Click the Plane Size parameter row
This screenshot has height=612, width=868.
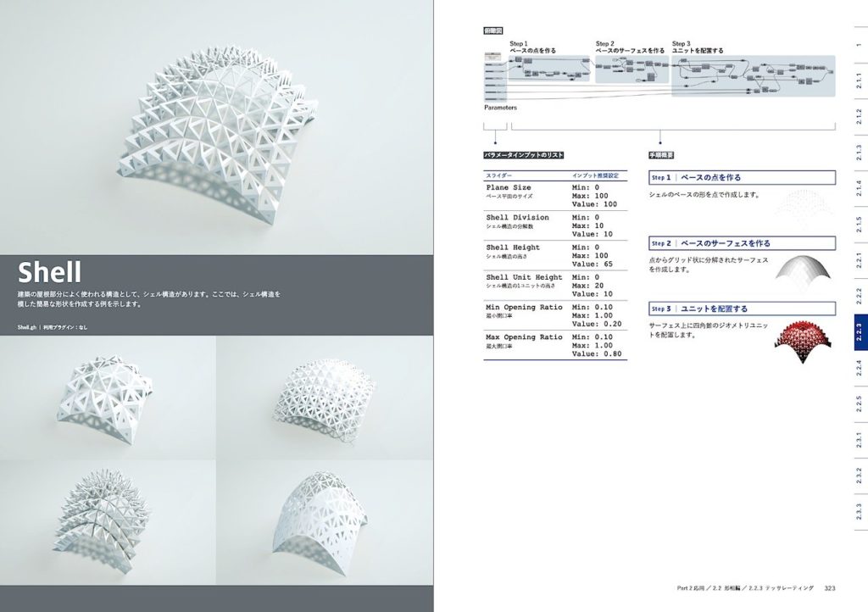pos(555,195)
